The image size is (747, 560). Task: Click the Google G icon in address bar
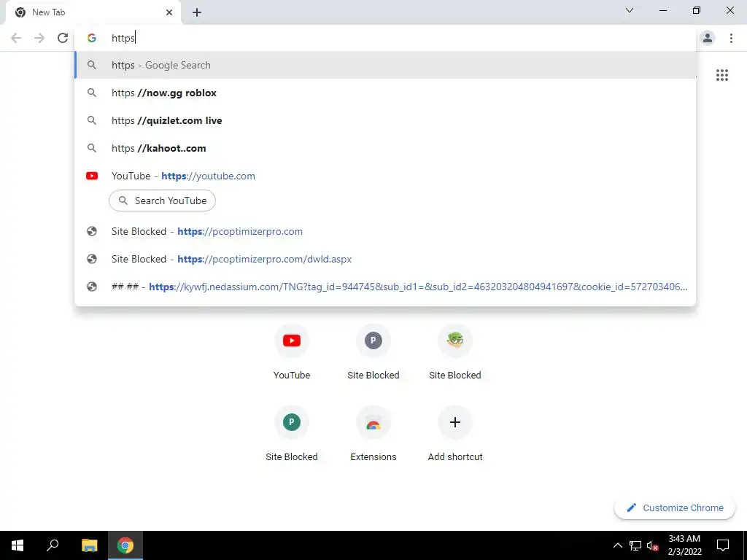click(x=92, y=38)
